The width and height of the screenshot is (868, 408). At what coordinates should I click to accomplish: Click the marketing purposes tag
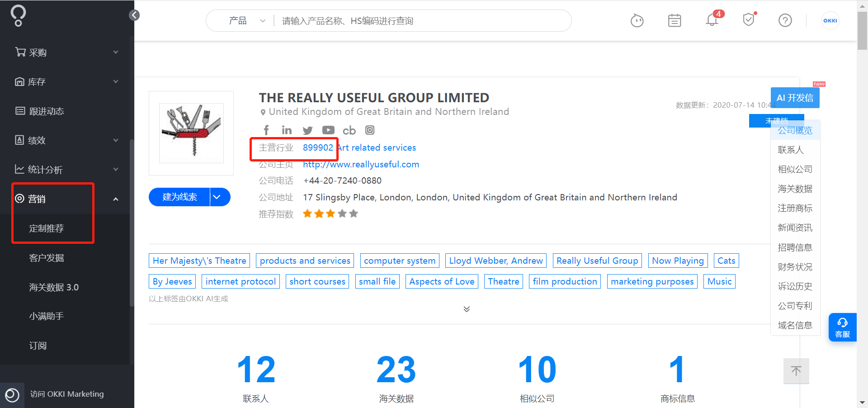652,281
